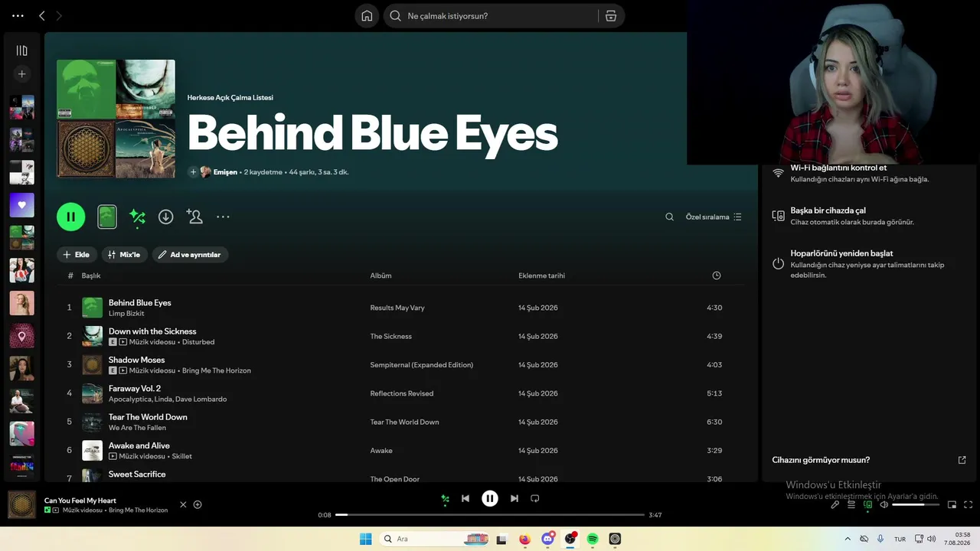Open the Özel sıralama sort dropdown
This screenshot has height=551, width=980.
[x=714, y=217]
